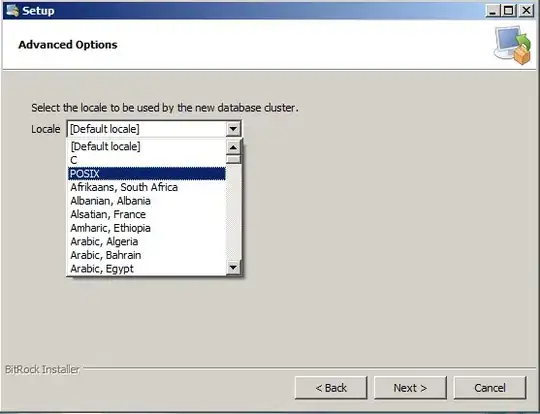
Task: Select Arabic, Bahrain locale
Action: point(147,255)
